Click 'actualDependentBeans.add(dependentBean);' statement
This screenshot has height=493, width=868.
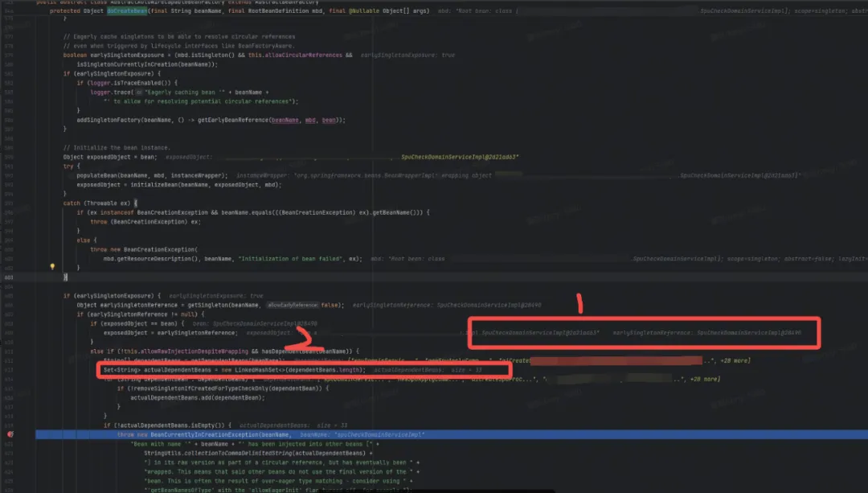[198, 398]
